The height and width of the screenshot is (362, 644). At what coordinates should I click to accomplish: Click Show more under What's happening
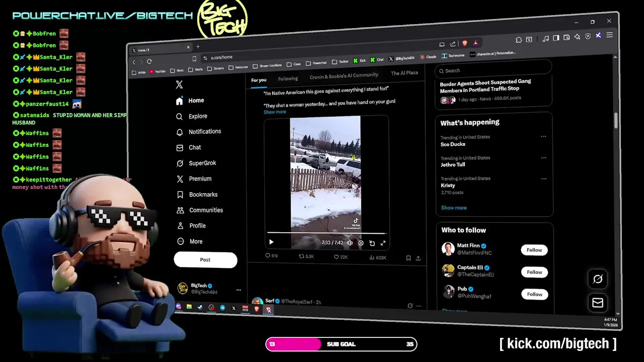(x=454, y=208)
